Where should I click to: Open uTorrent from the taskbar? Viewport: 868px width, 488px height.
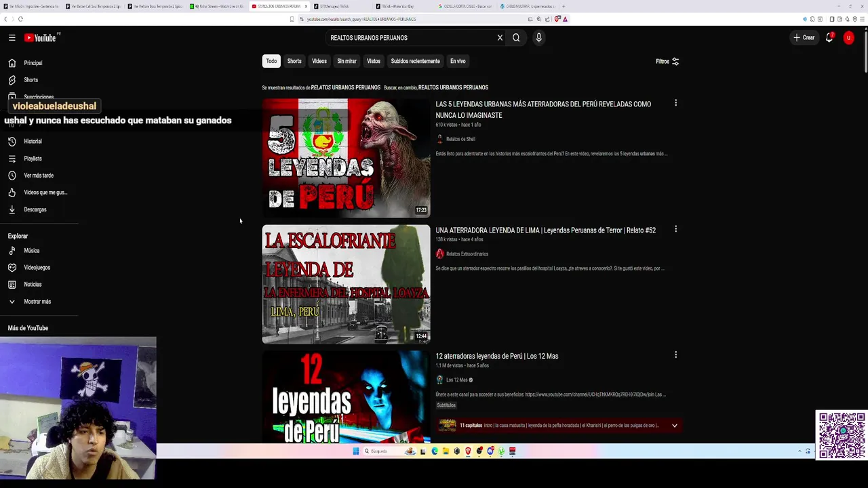[x=502, y=451]
